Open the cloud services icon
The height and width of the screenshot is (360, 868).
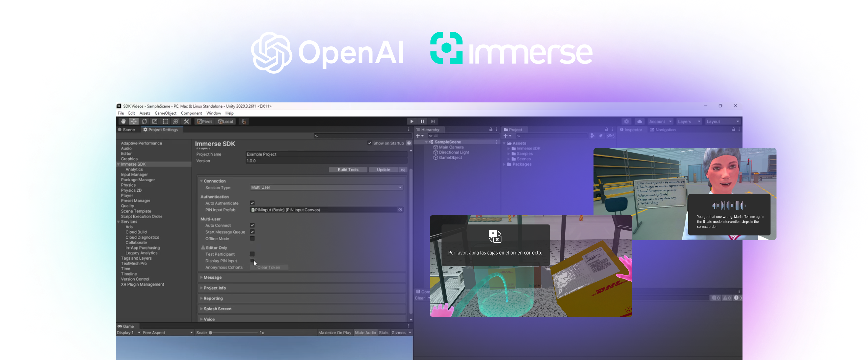pyautogui.click(x=640, y=121)
